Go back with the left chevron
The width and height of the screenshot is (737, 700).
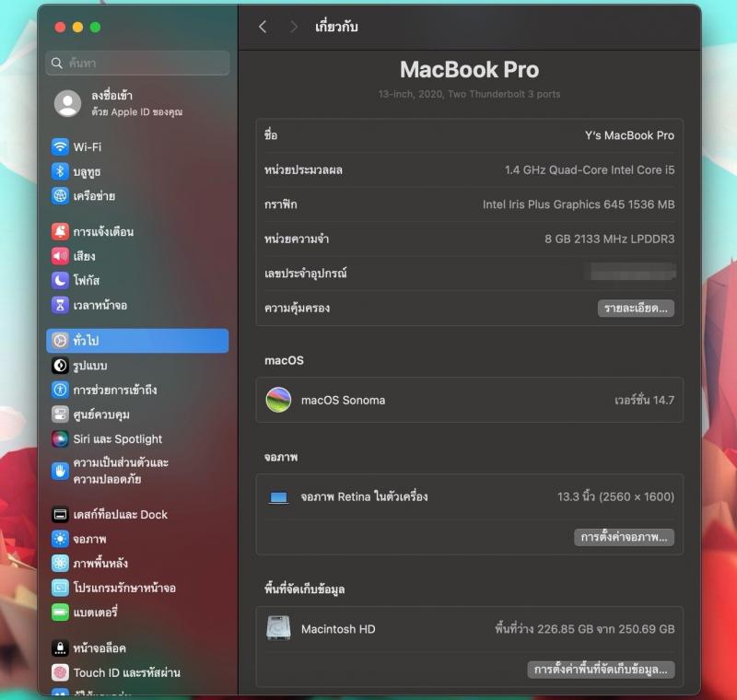tap(263, 27)
